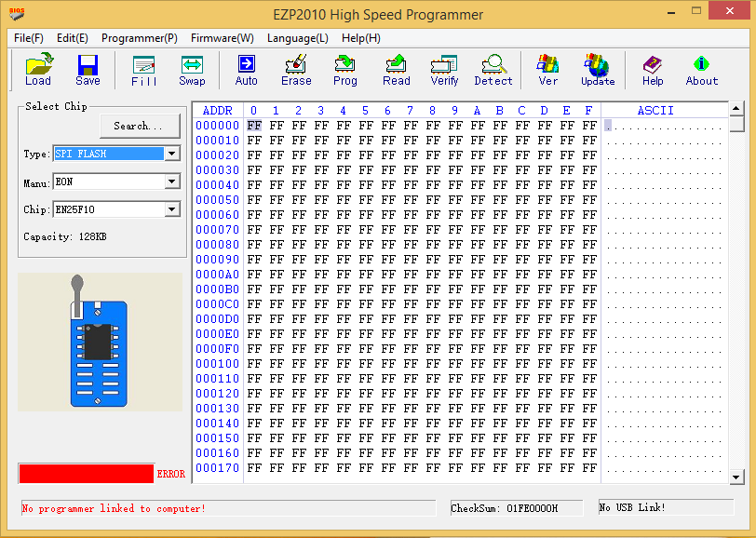
Task: Click the No USB Link! status field
Action: (x=666, y=507)
